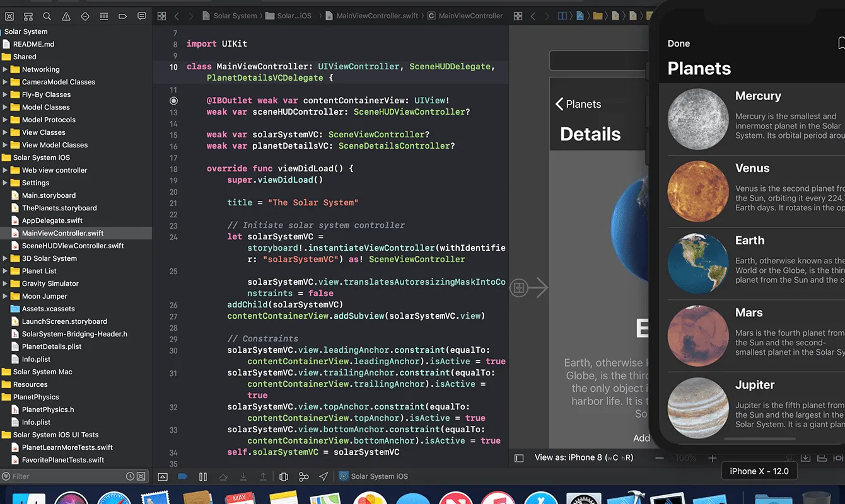The image size is (845, 504).
Task: Click Simulate Location paper-plane icon
Action: coord(323,476)
